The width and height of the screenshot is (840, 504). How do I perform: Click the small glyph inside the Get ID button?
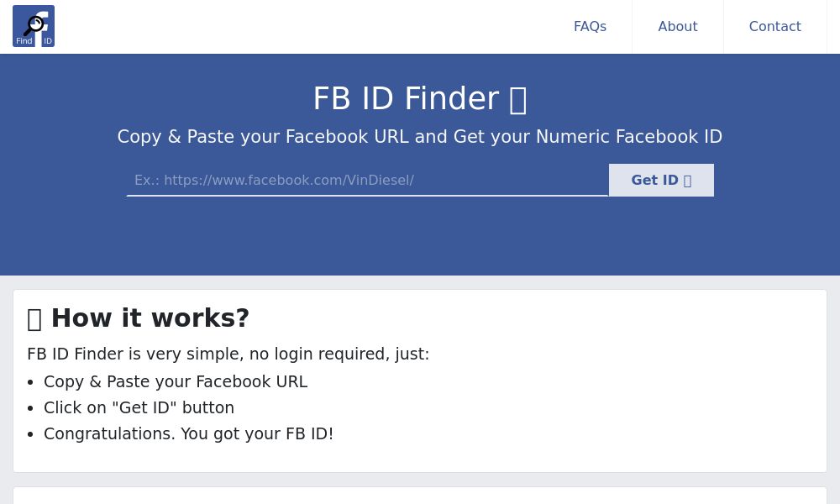tap(686, 180)
